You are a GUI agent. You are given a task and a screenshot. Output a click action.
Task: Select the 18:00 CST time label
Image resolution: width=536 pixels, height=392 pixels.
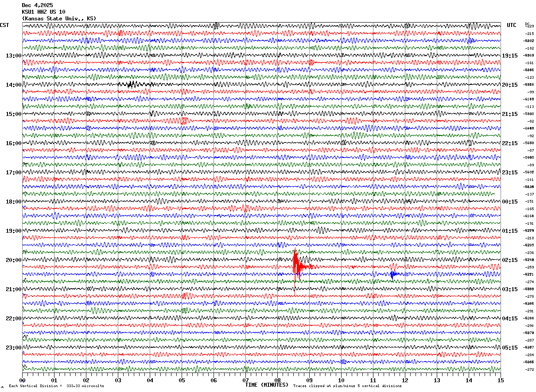[x=14, y=202]
